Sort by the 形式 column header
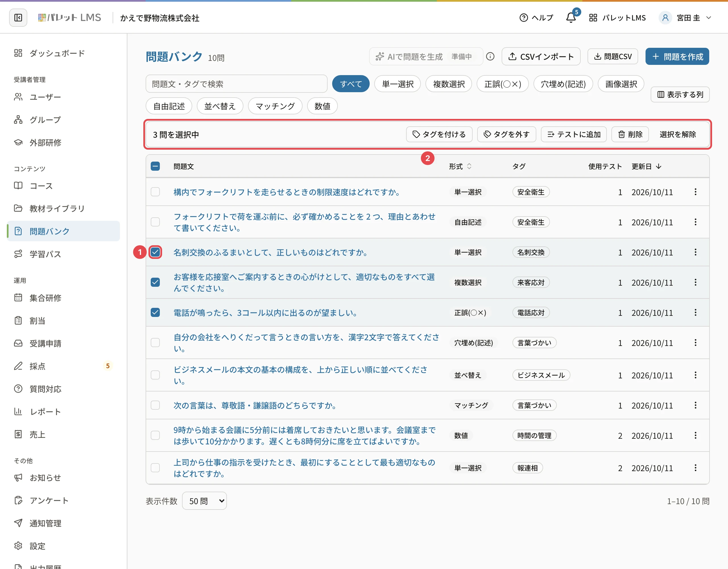 (x=460, y=166)
